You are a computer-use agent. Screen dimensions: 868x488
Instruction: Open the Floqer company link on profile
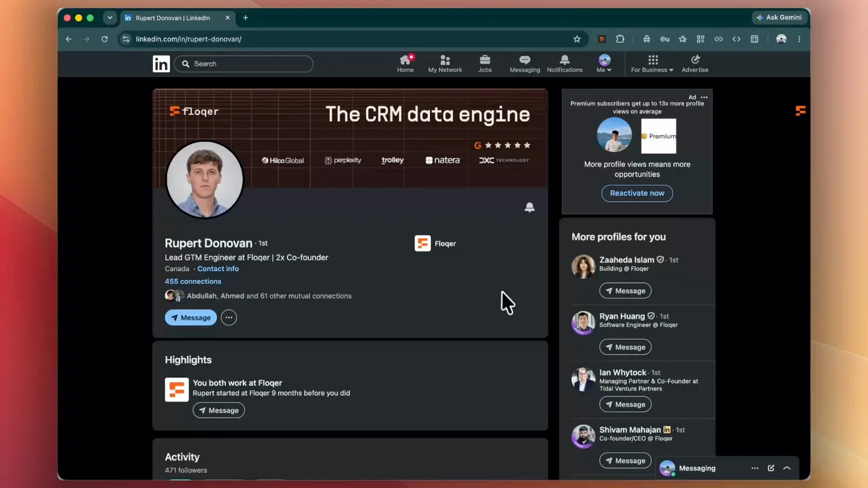(x=435, y=243)
